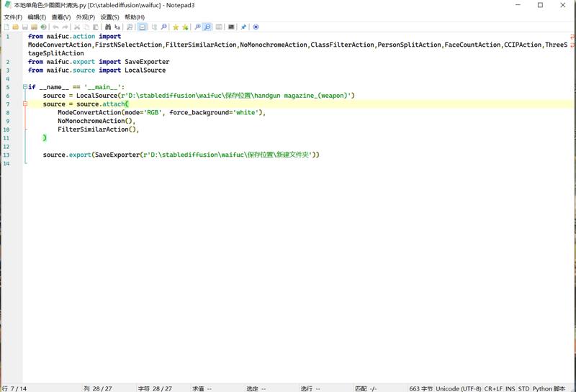Click the Cut scissors icon
This screenshot has width=576, height=392.
click(77, 27)
